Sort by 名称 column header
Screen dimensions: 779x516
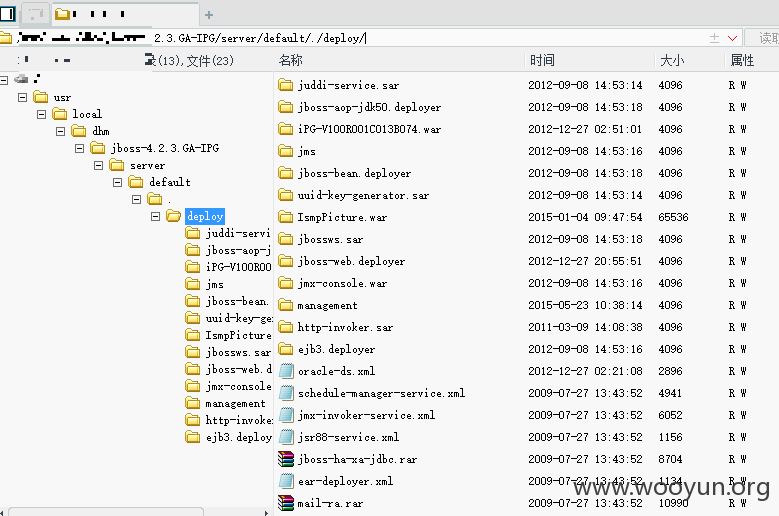click(x=291, y=60)
